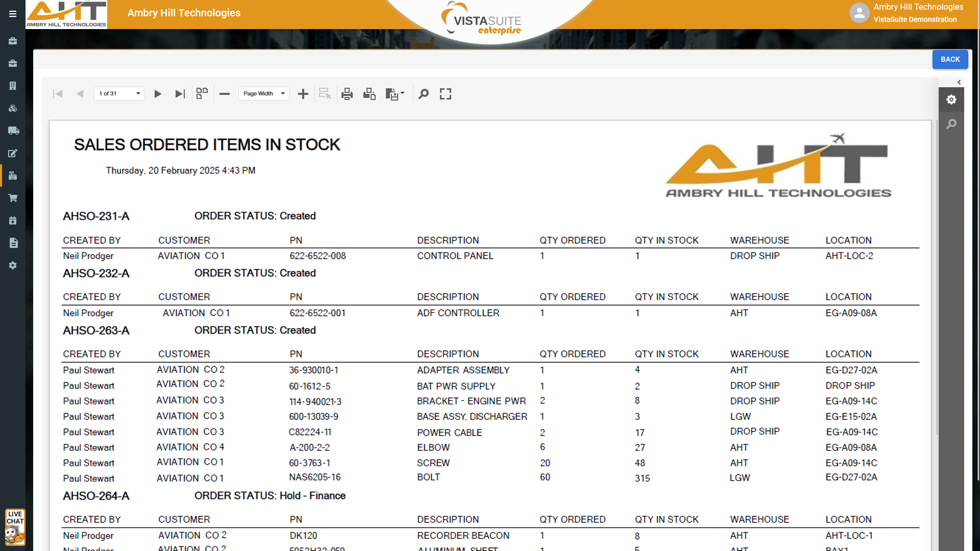This screenshot has height=551, width=980.
Task: Jump to last report page
Action: (x=180, y=94)
